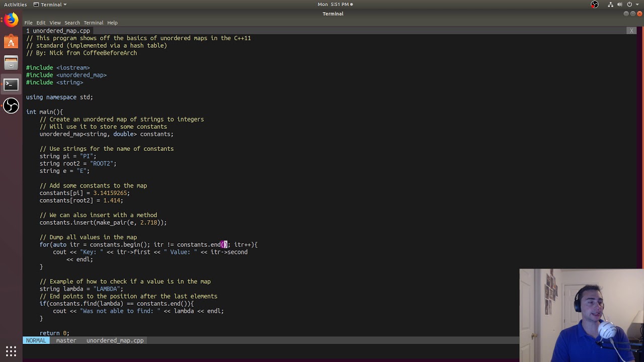Click the Activities button
The image size is (644, 362).
tap(15, 5)
